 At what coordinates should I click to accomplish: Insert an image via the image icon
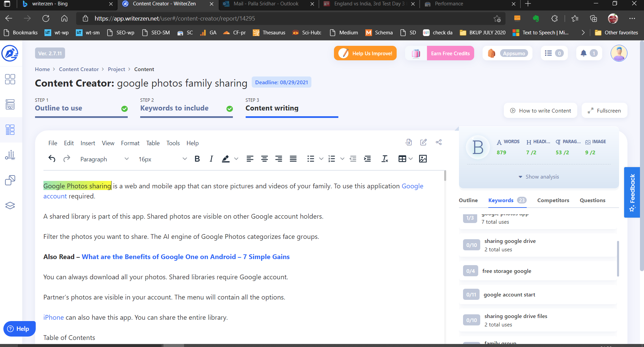tap(423, 159)
